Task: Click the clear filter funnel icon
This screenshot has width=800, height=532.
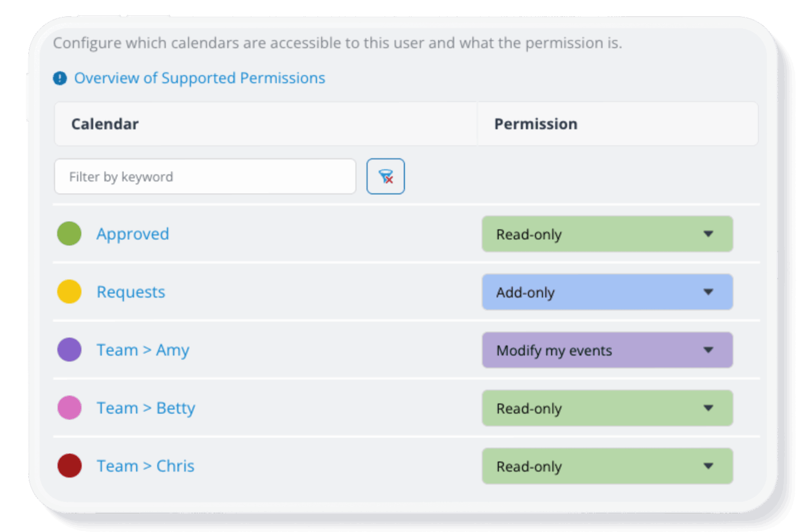Action: [386, 176]
